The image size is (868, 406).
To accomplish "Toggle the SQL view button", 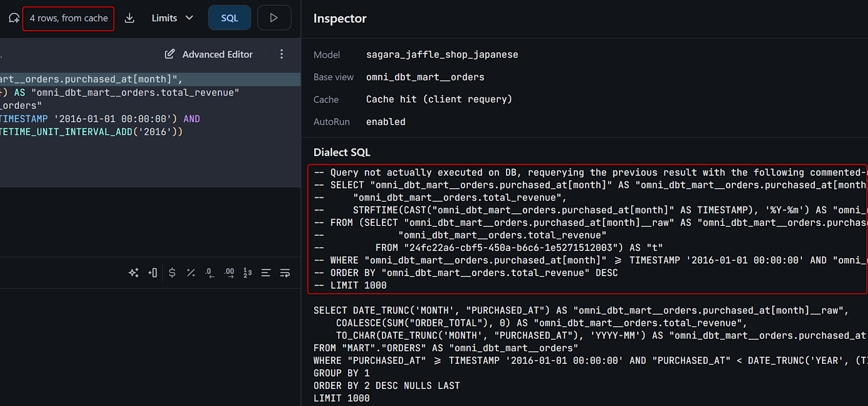I will (x=229, y=18).
